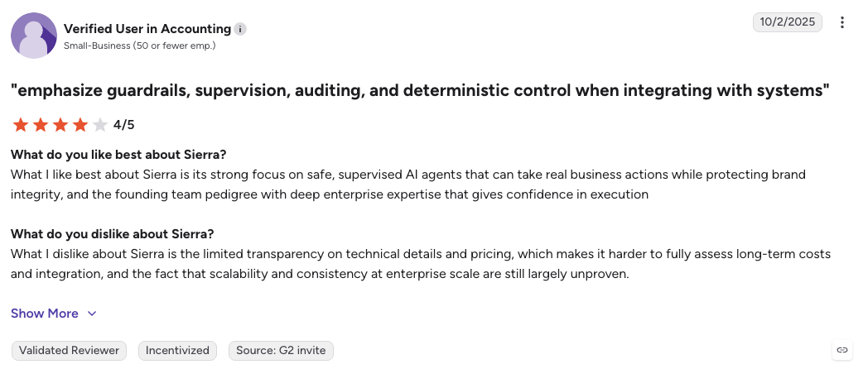Click the first orange rating star
868x369 pixels.
[21, 125]
